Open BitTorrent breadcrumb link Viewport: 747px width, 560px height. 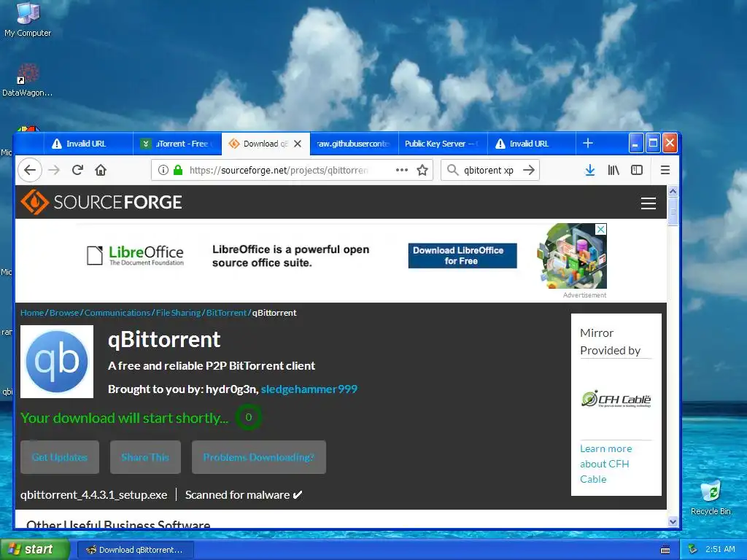tap(226, 313)
